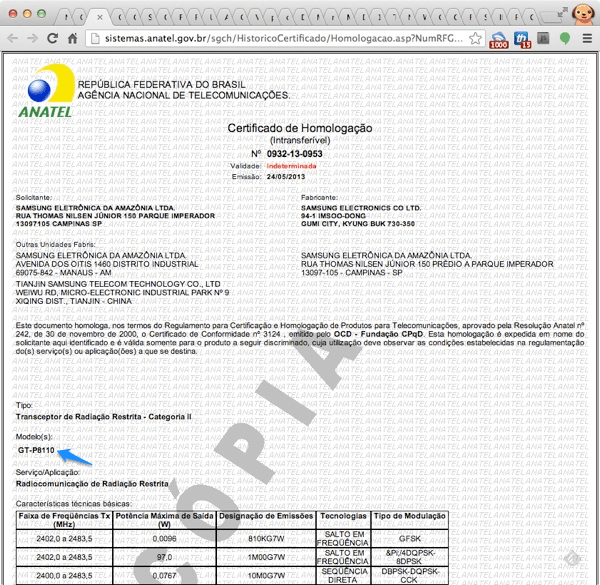Viewport: 600px width, 585px height.
Task: Go back to the previous page
Action: [x=13, y=38]
